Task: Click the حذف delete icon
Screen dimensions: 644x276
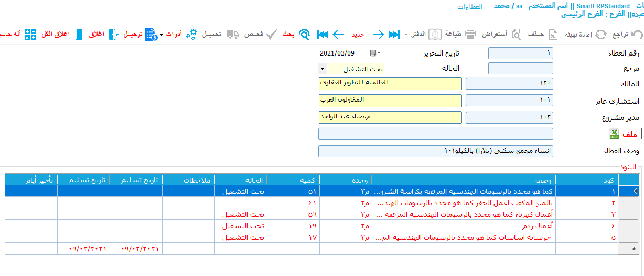Action: (553, 35)
